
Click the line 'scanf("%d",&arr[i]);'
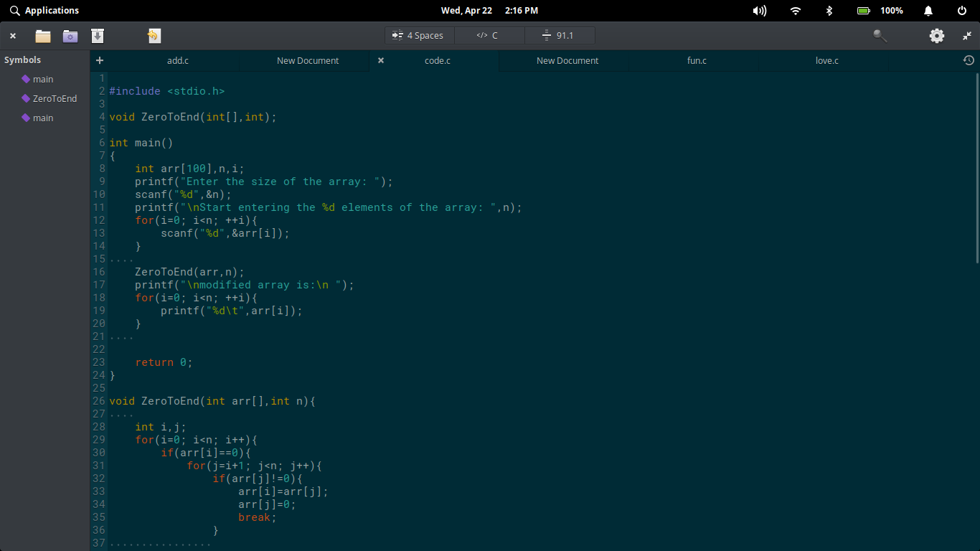225,233
